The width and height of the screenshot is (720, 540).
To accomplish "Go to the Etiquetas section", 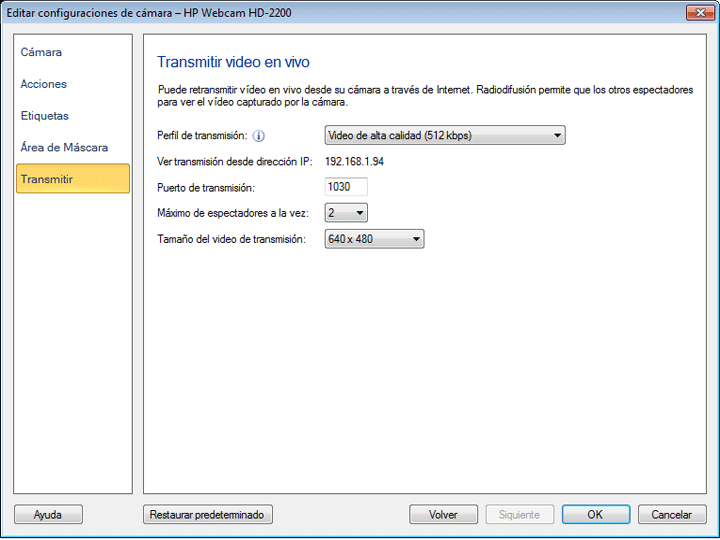I will [x=45, y=116].
